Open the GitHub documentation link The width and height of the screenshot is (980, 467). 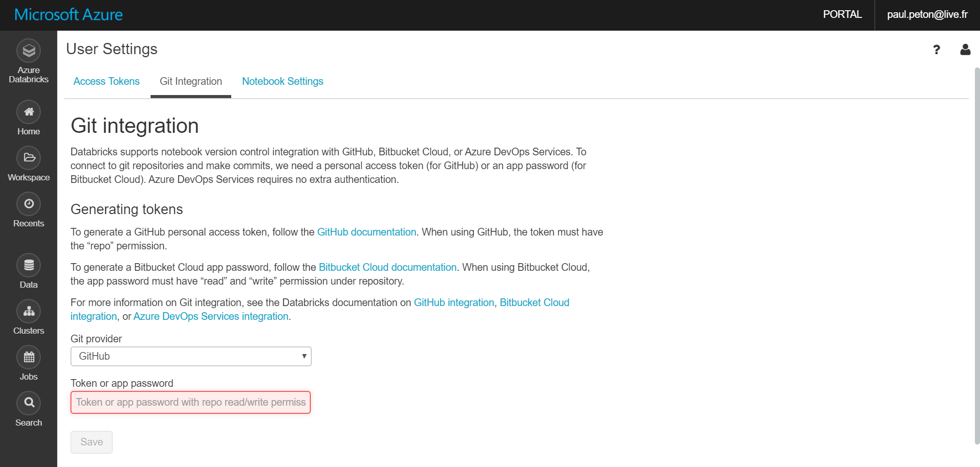point(366,231)
